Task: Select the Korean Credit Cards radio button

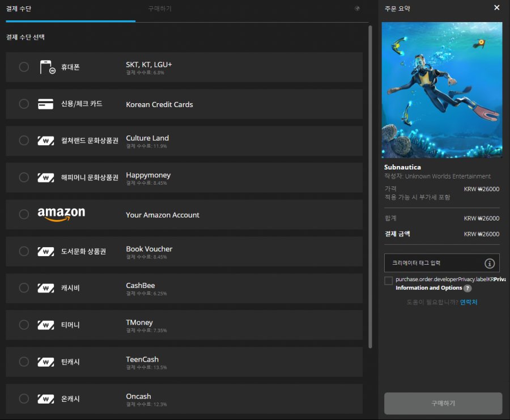Action: (x=24, y=104)
